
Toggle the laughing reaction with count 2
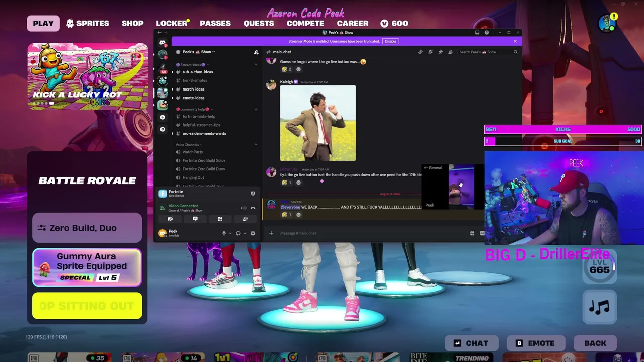(x=287, y=69)
